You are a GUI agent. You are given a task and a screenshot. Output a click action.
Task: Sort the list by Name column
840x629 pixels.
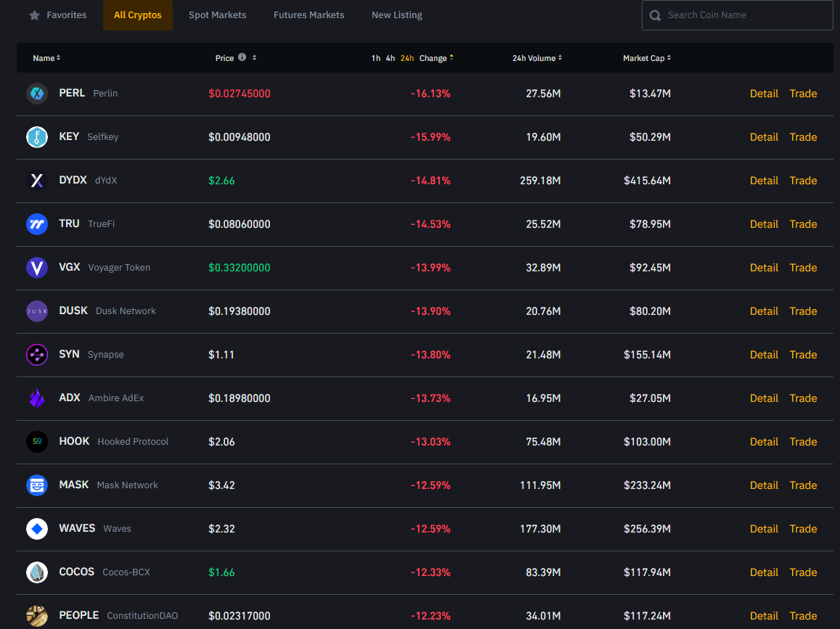click(46, 58)
